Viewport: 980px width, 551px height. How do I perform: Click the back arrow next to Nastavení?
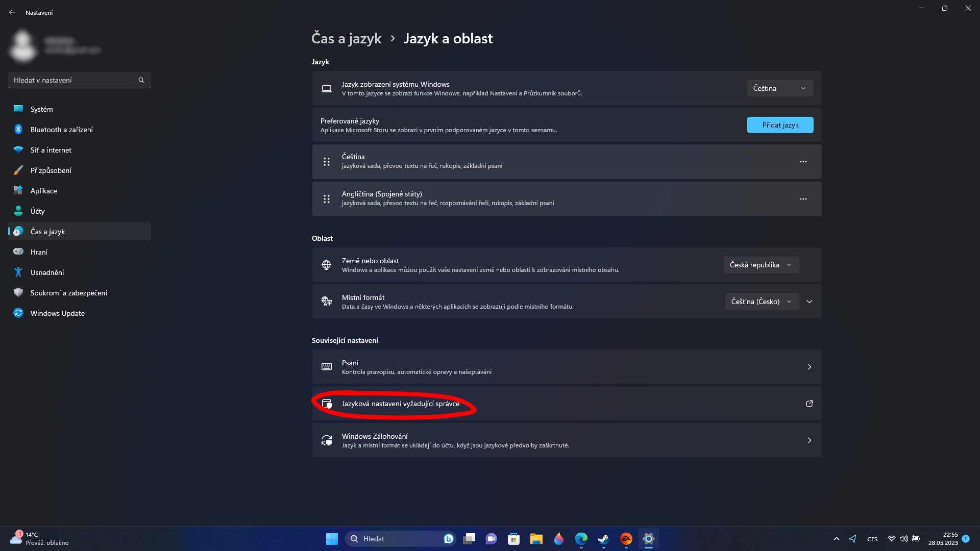[12, 12]
